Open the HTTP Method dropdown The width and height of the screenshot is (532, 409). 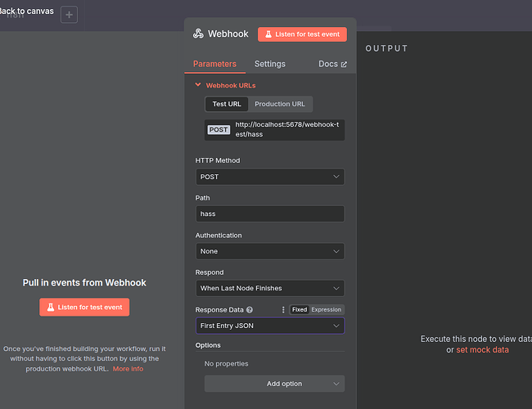click(269, 177)
